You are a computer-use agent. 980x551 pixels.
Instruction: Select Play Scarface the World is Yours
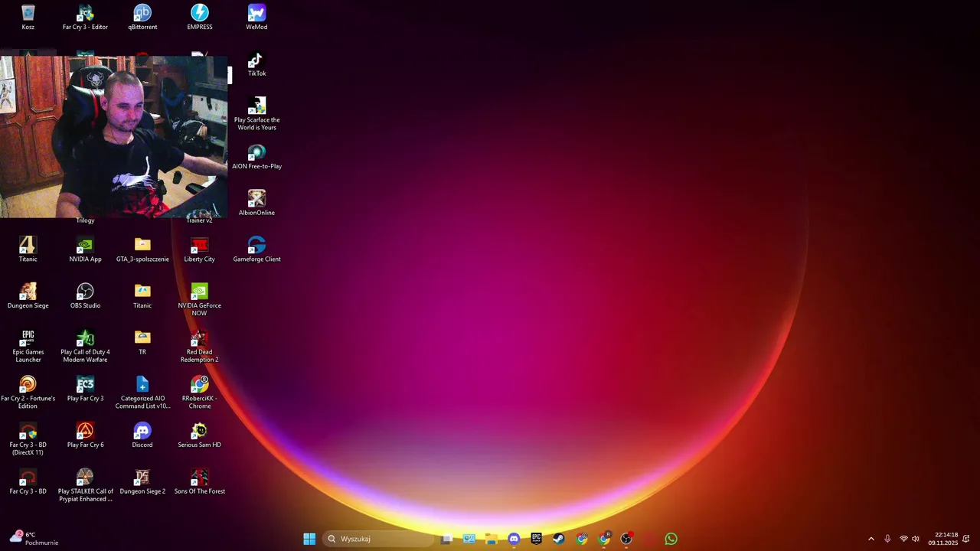pos(256,114)
